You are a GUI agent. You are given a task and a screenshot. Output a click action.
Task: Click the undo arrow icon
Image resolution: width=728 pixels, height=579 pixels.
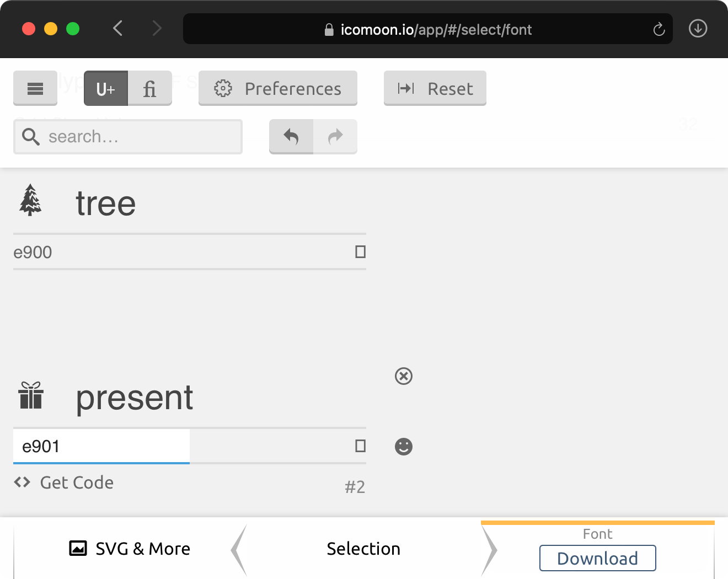(x=291, y=136)
